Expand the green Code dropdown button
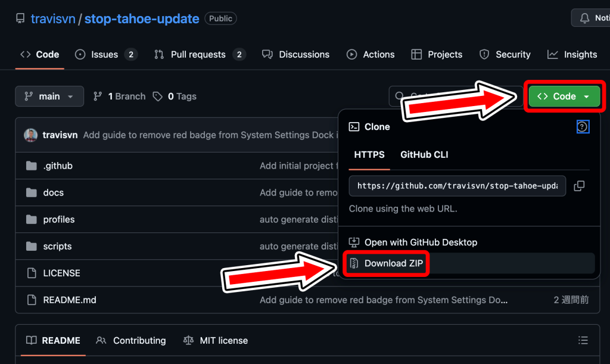The width and height of the screenshot is (610, 364). pyautogui.click(x=564, y=97)
